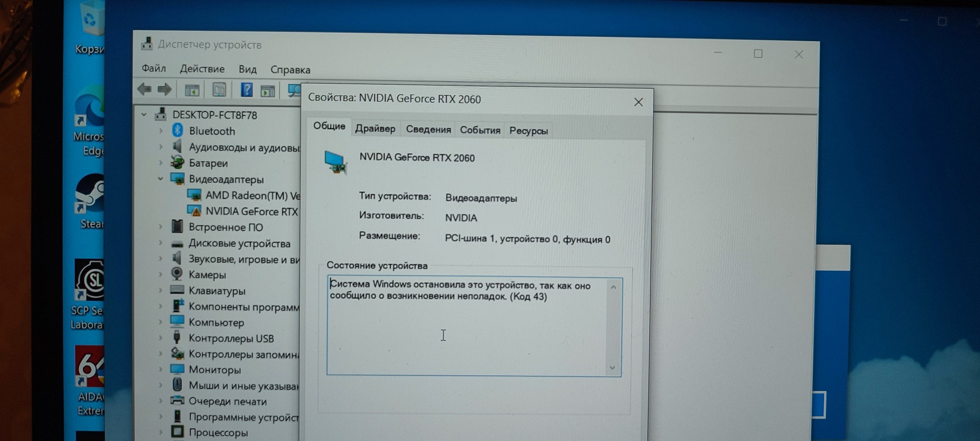Screen dimensions: 980x441
Task: Click the scroll-up arrow in device status box
Action: tap(613, 287)
